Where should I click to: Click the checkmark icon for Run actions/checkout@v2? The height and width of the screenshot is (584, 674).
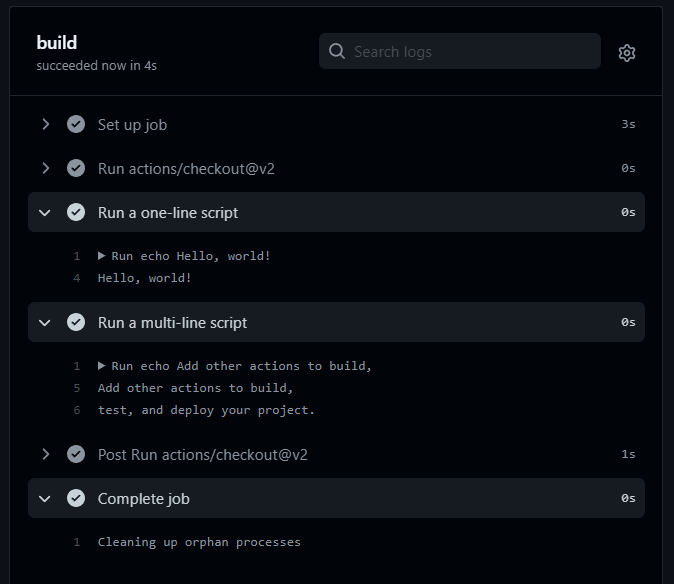(x=76, y=168)
